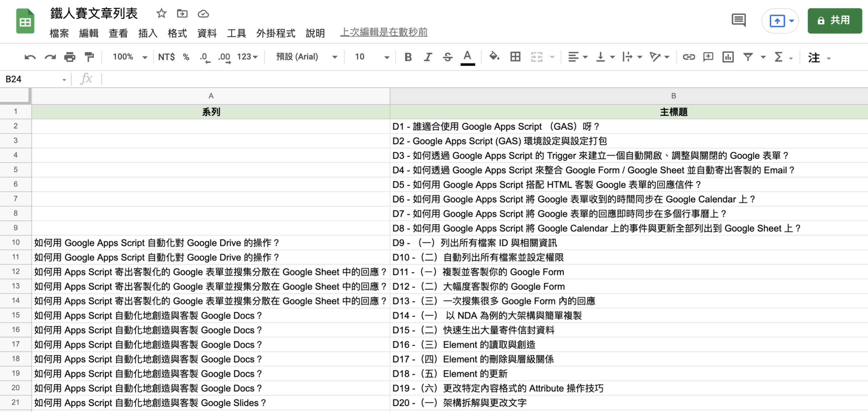Insert a link with chain icon
Image resolution: width=868 pixels, height=412 pixels.
point(689,57)
